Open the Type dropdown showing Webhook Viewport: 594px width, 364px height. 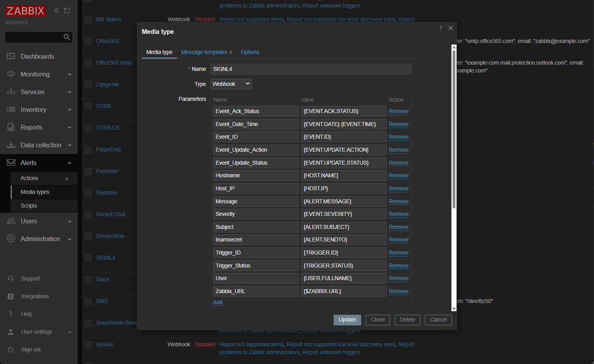click(231, 84)
